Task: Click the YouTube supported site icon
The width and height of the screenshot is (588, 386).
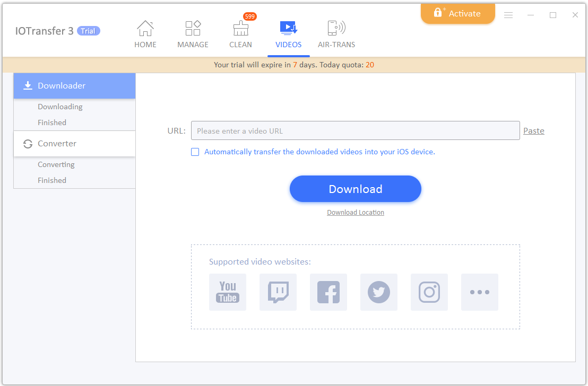Action: 228,292
